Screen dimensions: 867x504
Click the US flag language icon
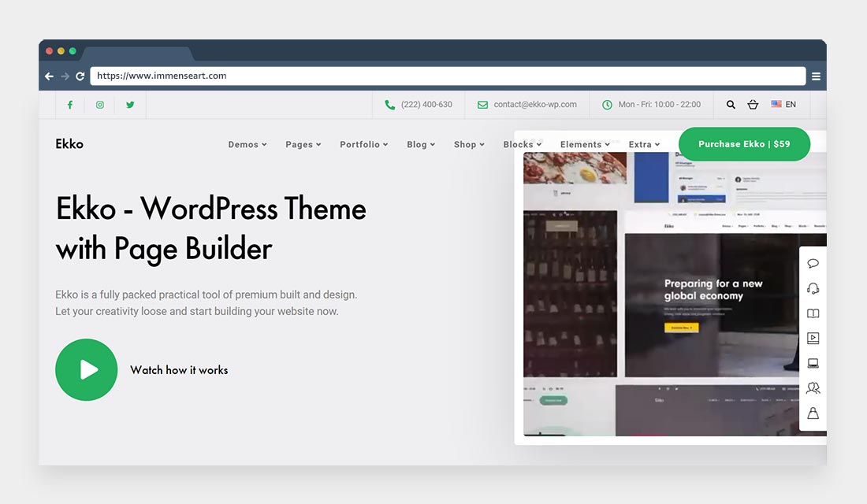click(x=776, y=104)
